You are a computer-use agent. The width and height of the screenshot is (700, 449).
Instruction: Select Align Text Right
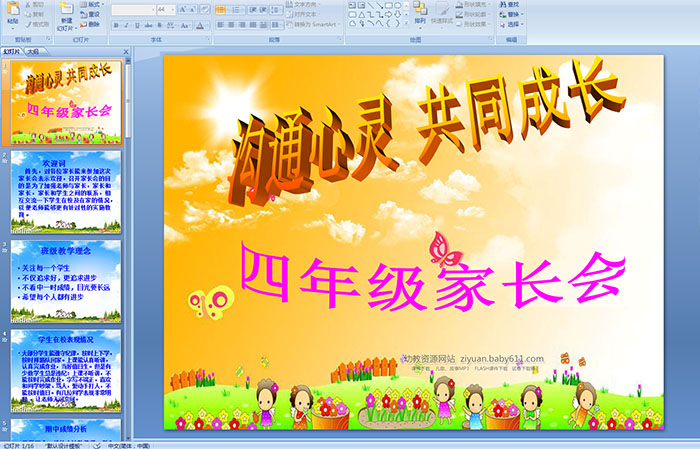[242, 25]
